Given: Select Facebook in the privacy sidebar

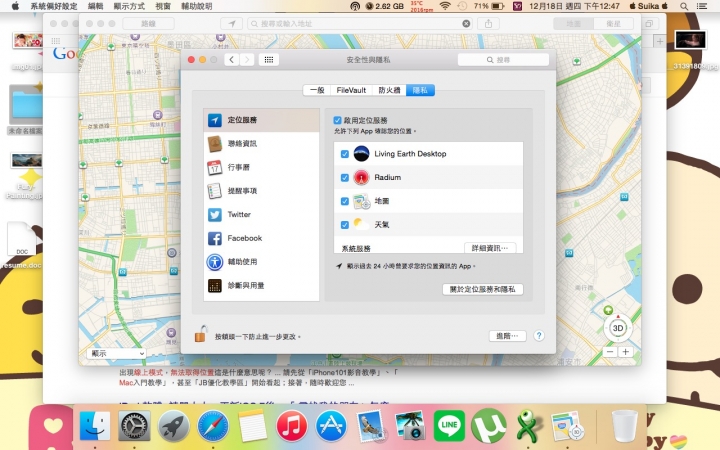Looking at the screenshot, I should pyautogui.click(x=261, y=238).
